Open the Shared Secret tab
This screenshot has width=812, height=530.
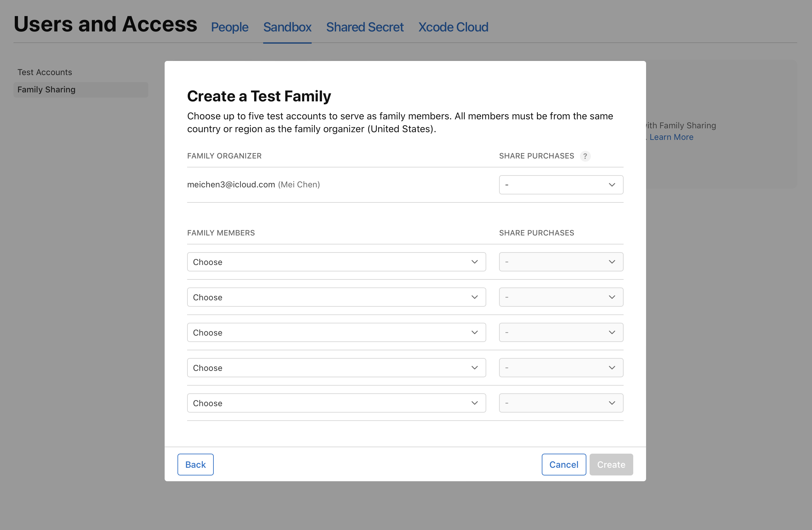(365, 27)
